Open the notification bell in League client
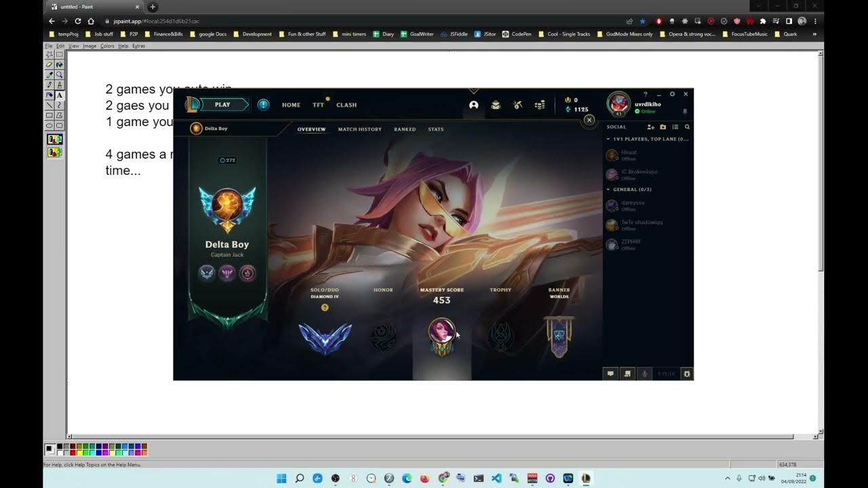 (x=685, y=112)
